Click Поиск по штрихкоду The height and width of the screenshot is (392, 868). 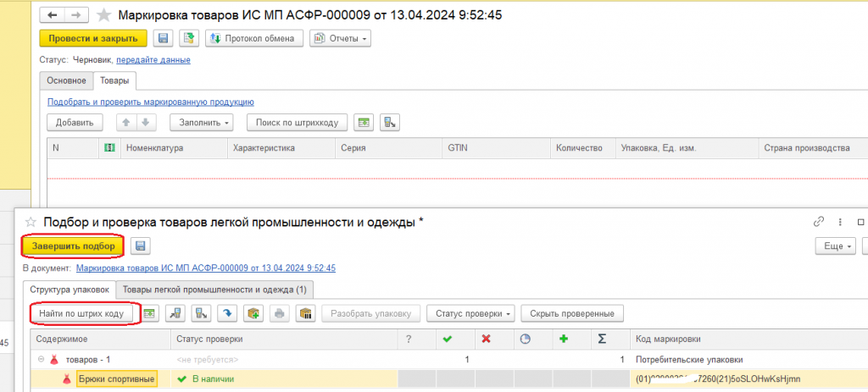coord(297,122)
